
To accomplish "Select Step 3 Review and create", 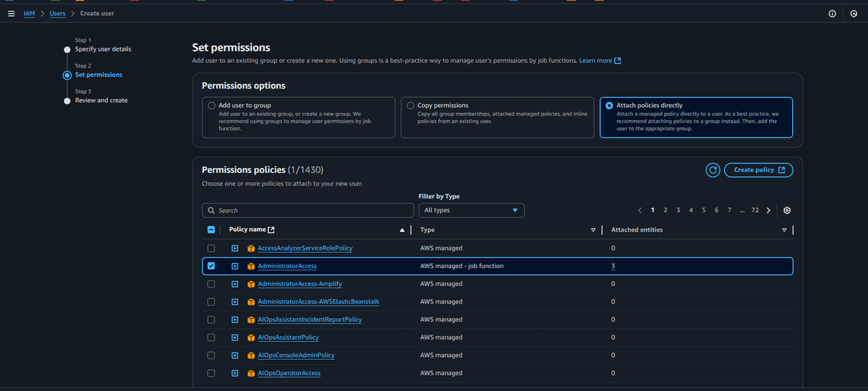I will pos(101,100).
